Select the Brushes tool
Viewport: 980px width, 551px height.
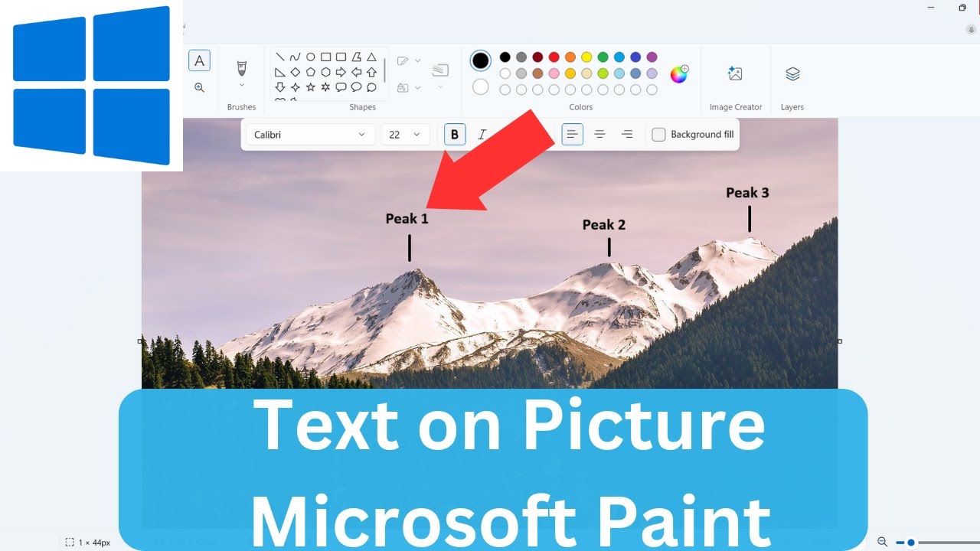[x=241, y=67]
